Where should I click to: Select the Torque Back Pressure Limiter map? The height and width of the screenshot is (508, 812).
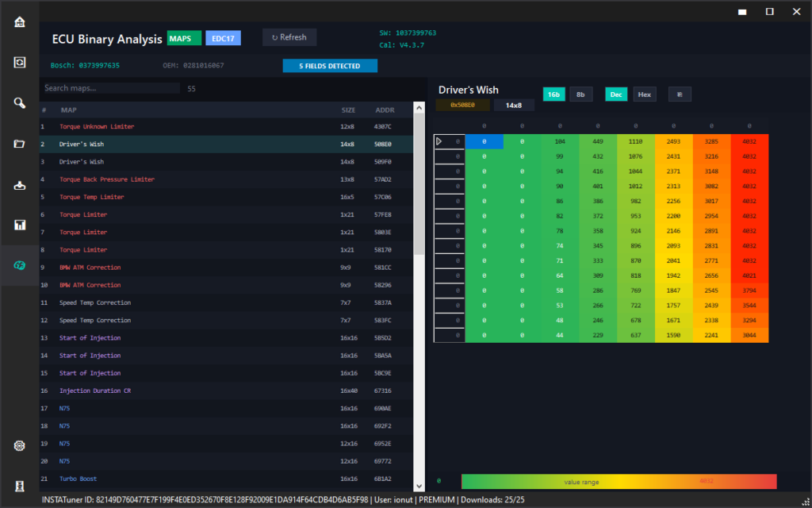pyautogui.click(x=107, y=179)
